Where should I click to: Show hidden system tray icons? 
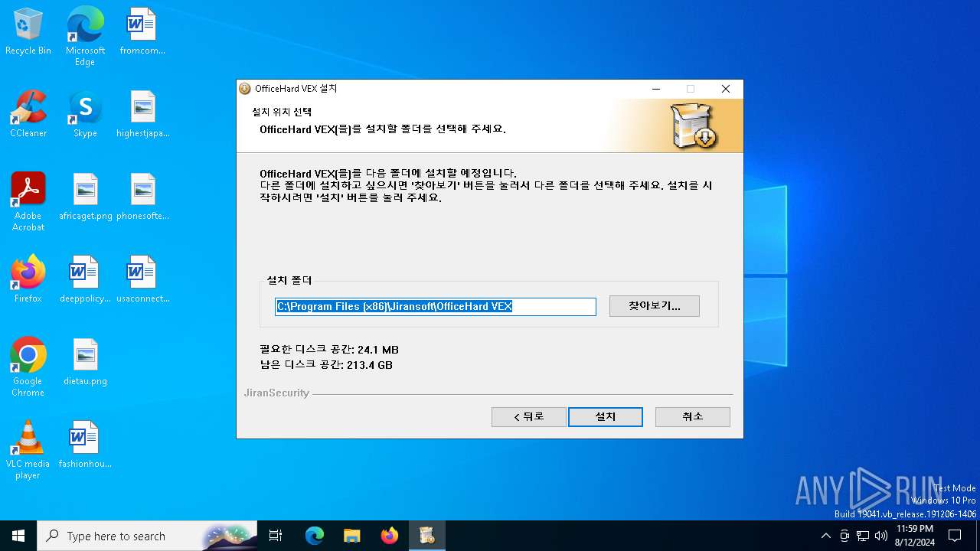coord(825,536)
